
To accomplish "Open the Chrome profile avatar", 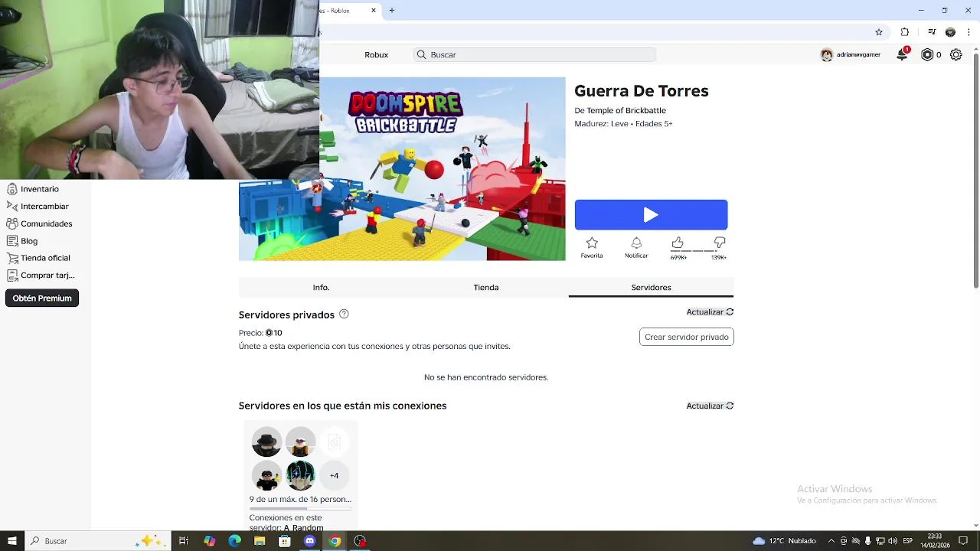I will (x=950, y=32).
